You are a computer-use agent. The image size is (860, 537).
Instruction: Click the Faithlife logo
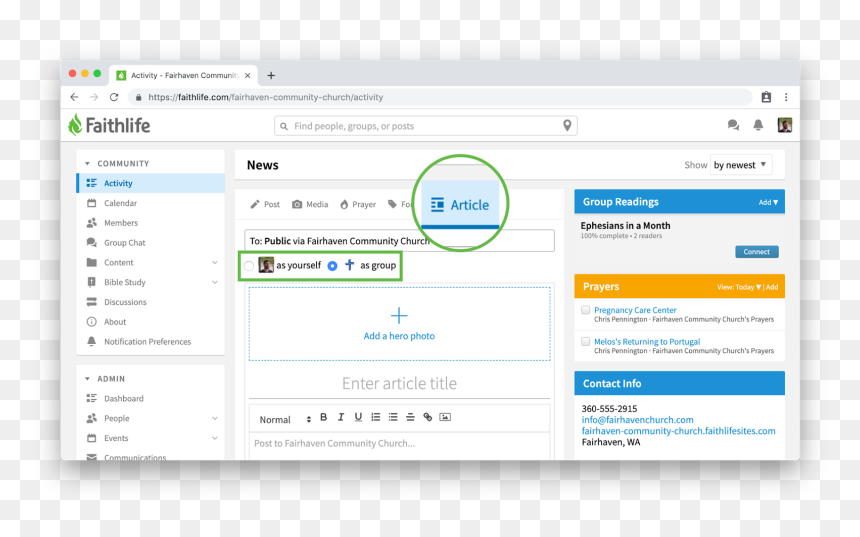pos(109,125)
